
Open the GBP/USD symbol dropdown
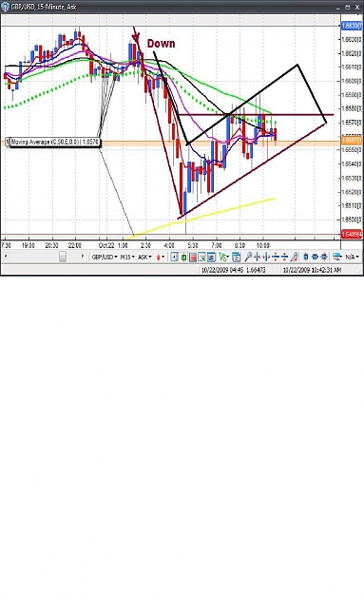coord(105,257)
